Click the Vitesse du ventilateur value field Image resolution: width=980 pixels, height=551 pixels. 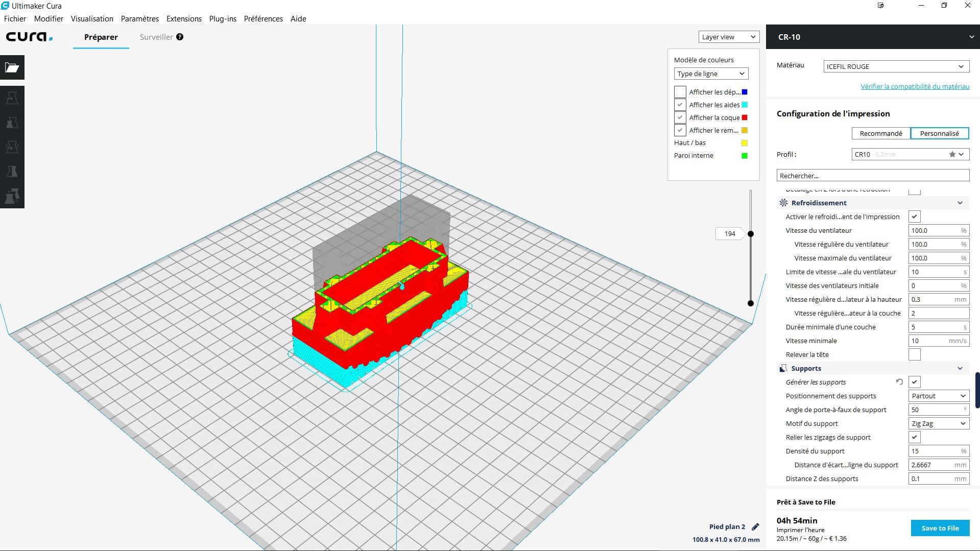pos(939,230)
